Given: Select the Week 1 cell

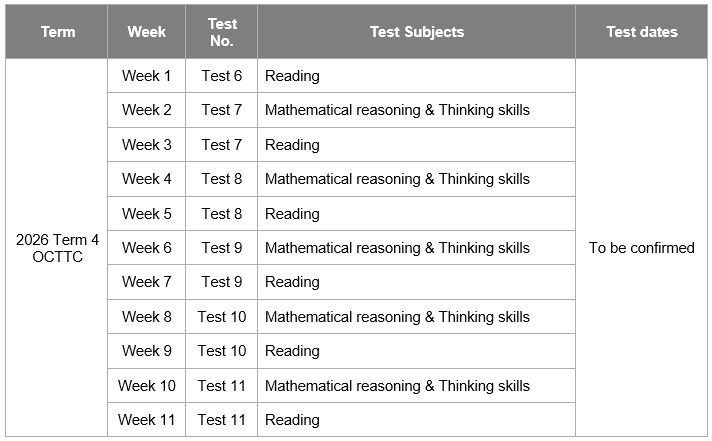Looking at the screenshot, I should pyautogui.click(x=146, y=76).
